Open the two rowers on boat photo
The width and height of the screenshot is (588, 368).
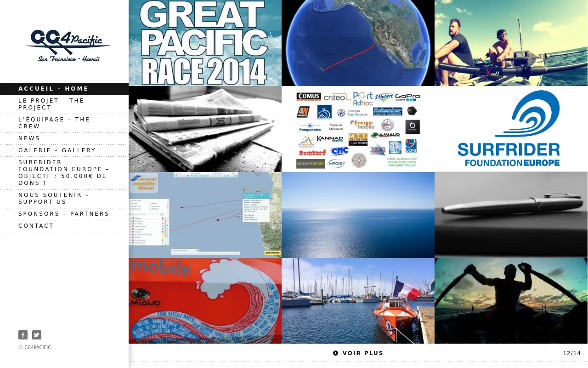tap(511, 43)
